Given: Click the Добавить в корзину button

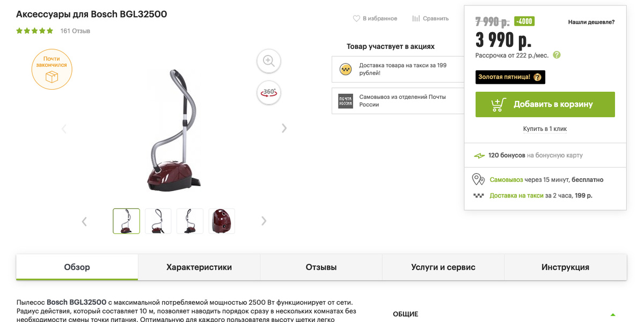Looking at the screenshot, I should pos(545,104).
